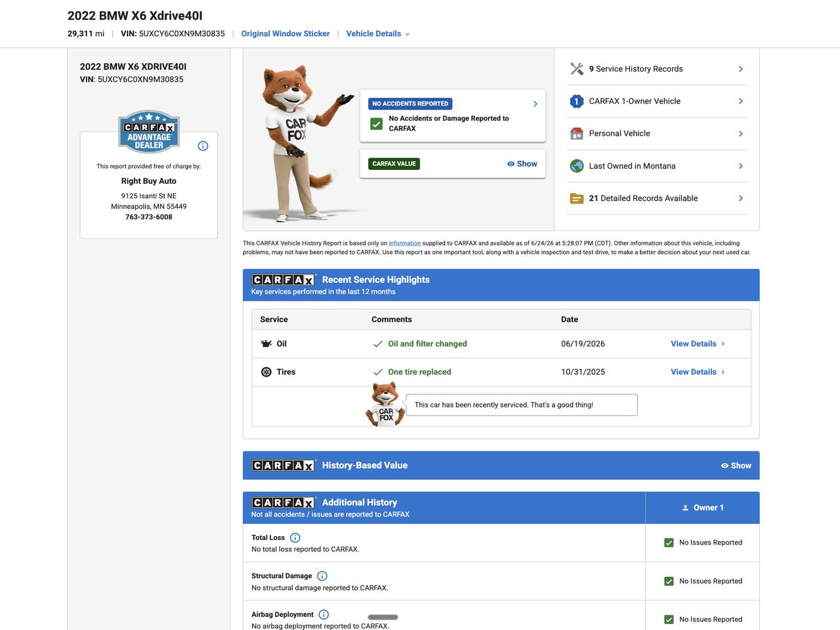The image size is (840, 630).
Task: Click the Comments column header
Action: coord(392,320)
